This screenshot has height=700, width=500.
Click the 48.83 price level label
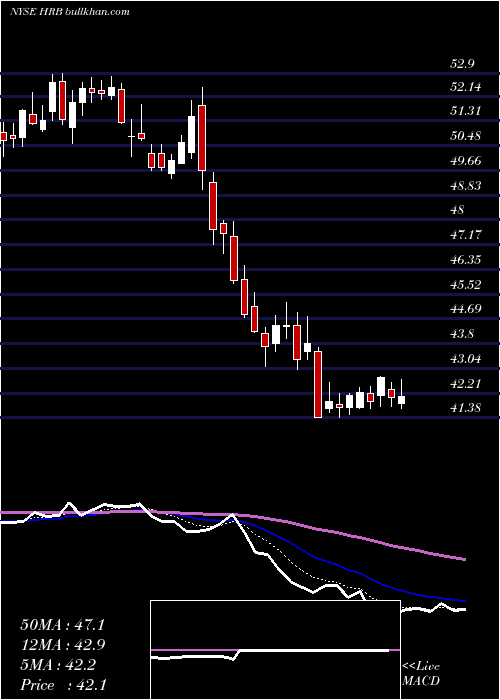pyautogui.click(x=466, y=185)
